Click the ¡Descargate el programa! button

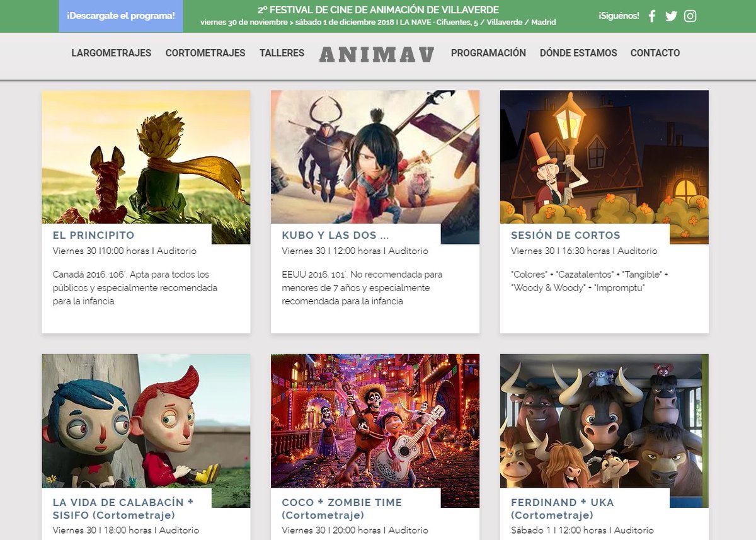coord(121,16)
